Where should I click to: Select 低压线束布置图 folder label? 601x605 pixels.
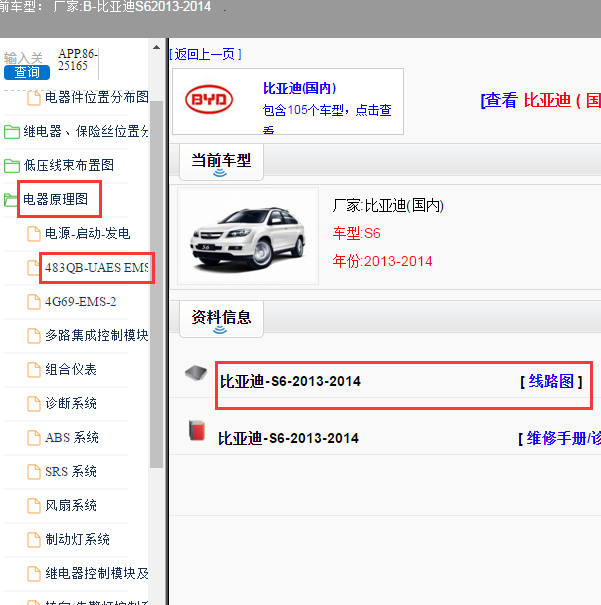pos(69,165)
